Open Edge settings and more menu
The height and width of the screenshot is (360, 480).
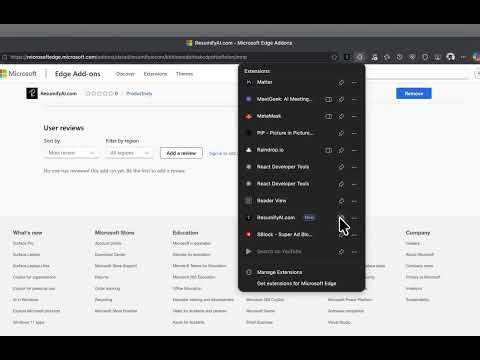coord(463,57)
